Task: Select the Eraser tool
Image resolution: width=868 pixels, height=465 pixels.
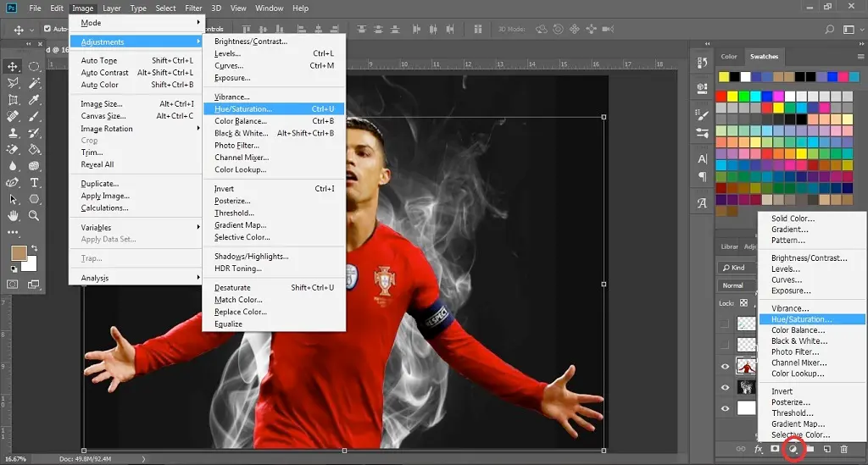Action: click(x=12, y=149)
